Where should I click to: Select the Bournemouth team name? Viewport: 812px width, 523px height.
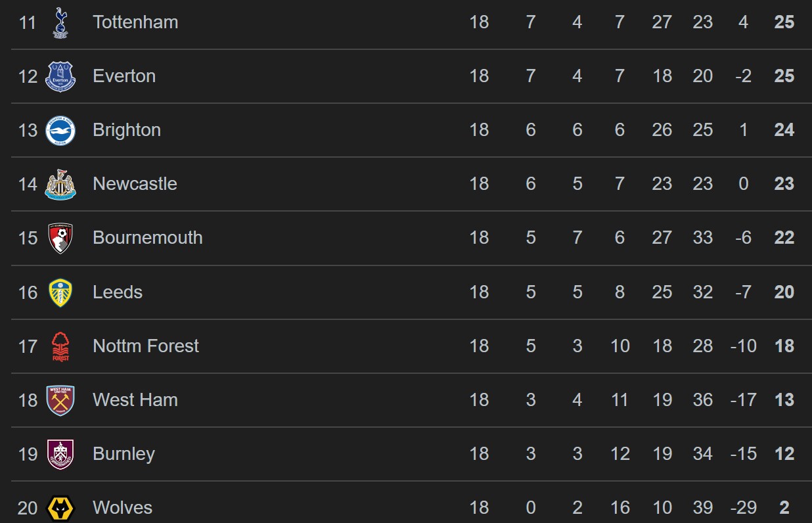[x=148, y=238]
